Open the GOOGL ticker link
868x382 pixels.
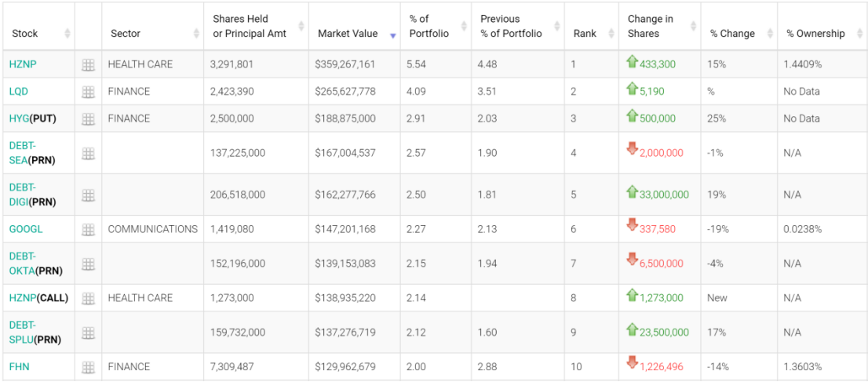pyautogui.click(x=26, y=230)
